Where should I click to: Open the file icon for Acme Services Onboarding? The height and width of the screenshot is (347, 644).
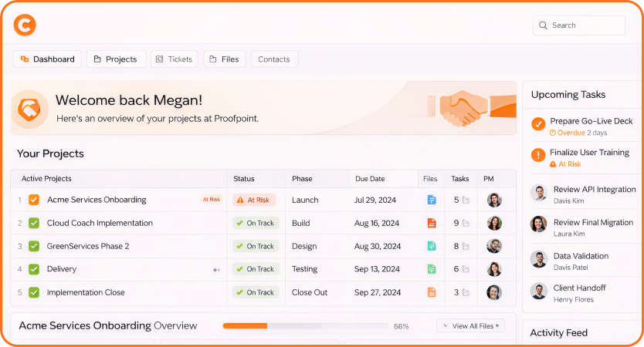(432, 200)
